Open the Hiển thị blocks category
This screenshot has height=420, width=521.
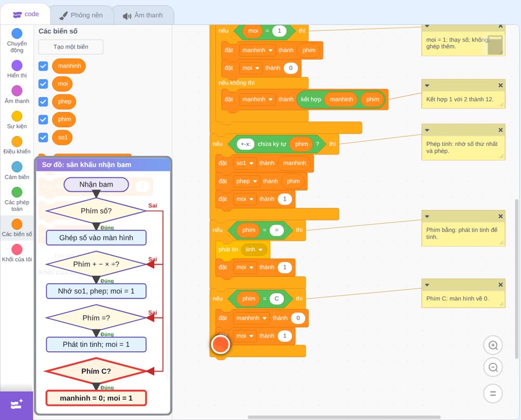tap(17, 69)
